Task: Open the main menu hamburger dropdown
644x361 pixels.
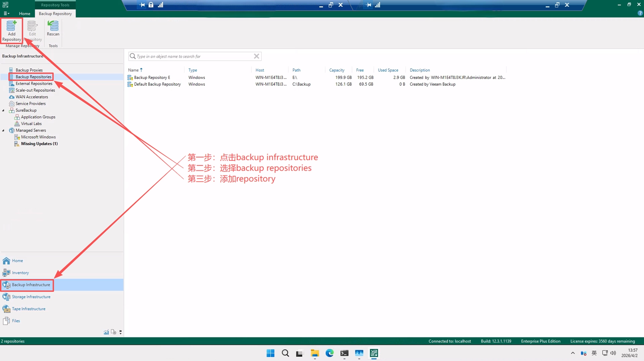Action: (6, 14)
